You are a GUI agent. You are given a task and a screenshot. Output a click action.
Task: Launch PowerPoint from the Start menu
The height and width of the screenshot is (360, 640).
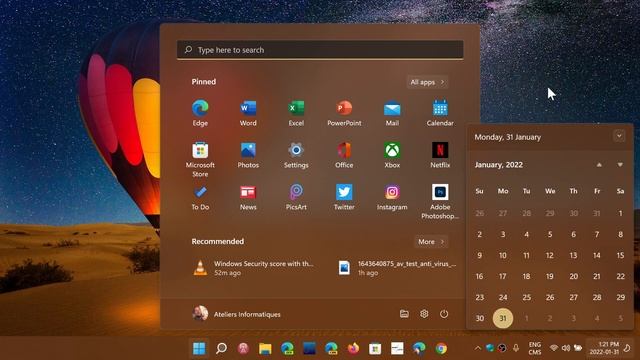[344, 113]
